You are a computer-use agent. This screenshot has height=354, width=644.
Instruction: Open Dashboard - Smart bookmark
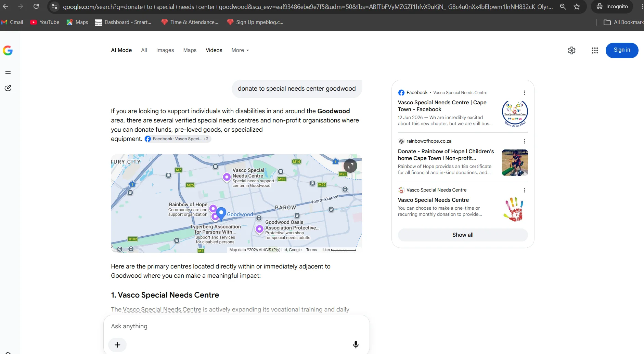point(123,22)
